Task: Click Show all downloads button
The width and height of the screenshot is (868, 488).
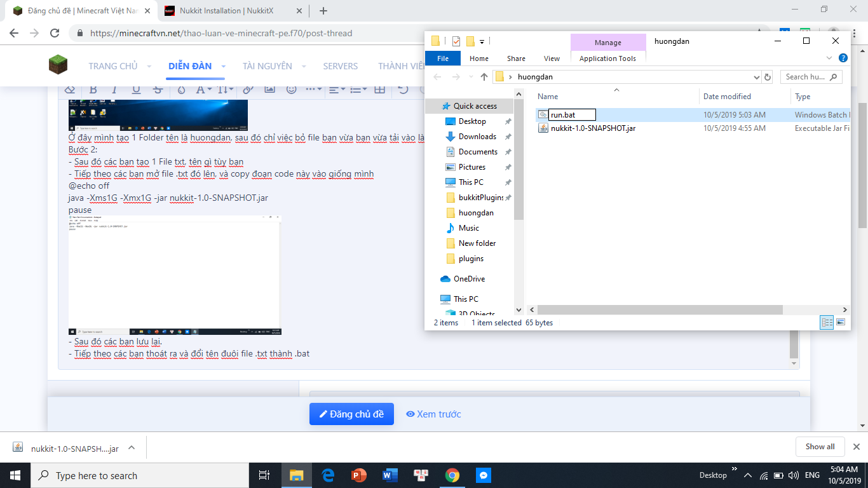Action: point(820,447)
